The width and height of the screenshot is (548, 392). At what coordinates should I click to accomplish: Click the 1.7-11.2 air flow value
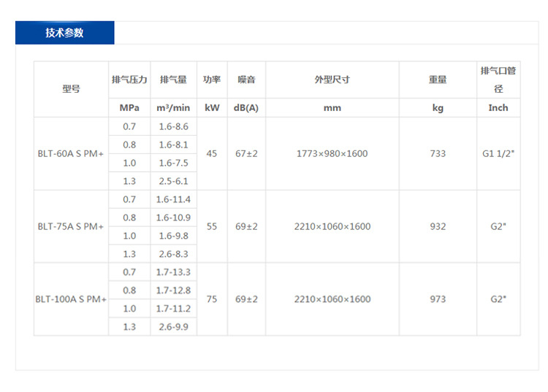coord(173,309)
